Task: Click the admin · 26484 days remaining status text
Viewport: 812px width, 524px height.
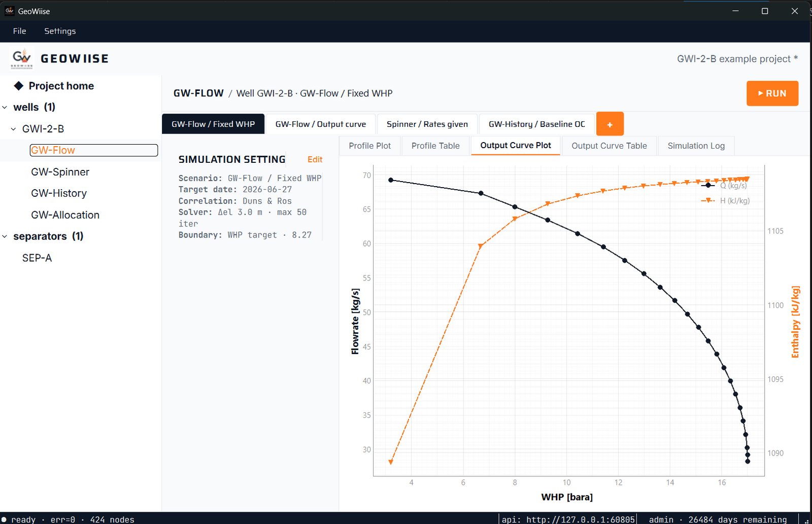Action: (x=718, y=519)
